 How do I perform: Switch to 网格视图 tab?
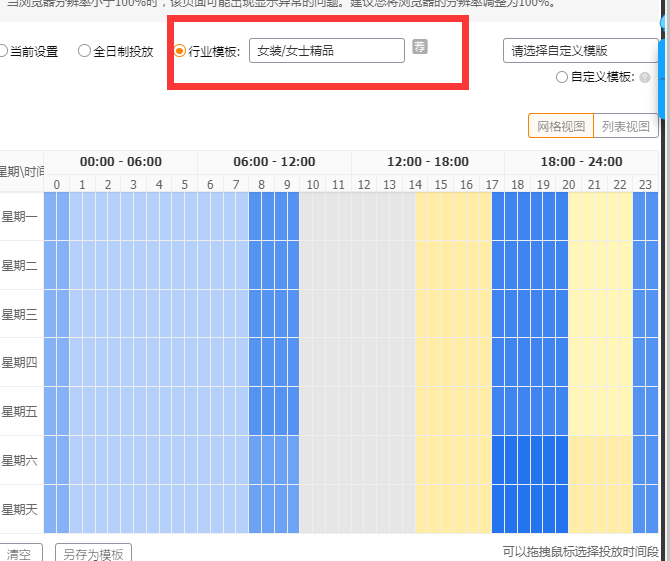[561, 126]
